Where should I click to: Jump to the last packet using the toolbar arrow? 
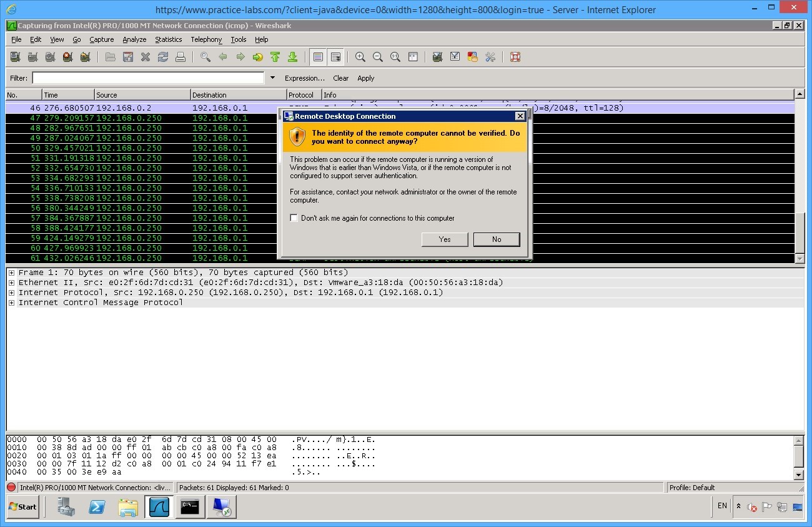(x=292, y=57)
